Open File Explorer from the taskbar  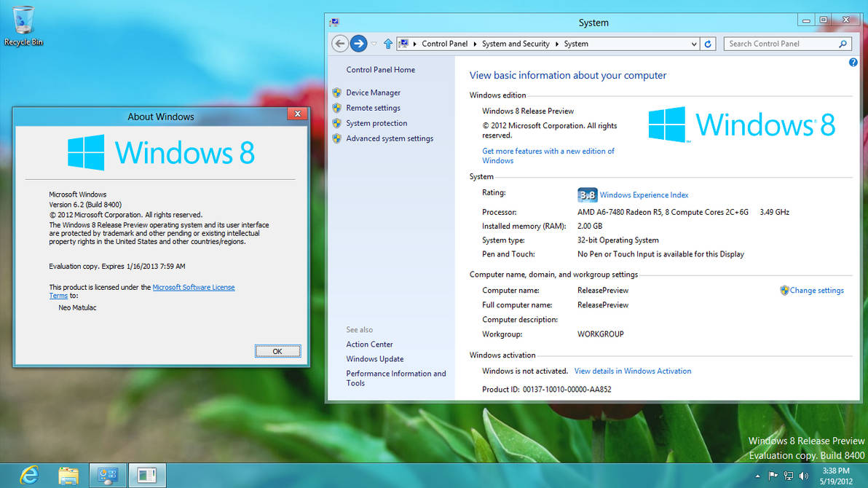(68, 475)
